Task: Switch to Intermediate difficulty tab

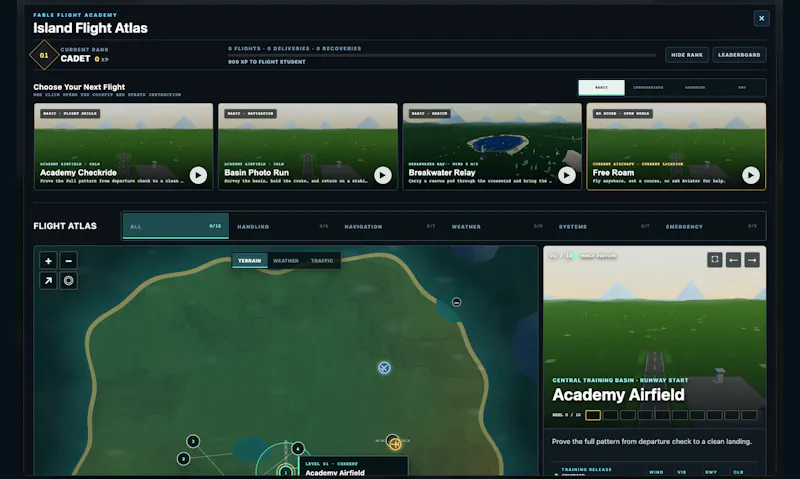Action: pyautogui.click(x=648, y=87)
